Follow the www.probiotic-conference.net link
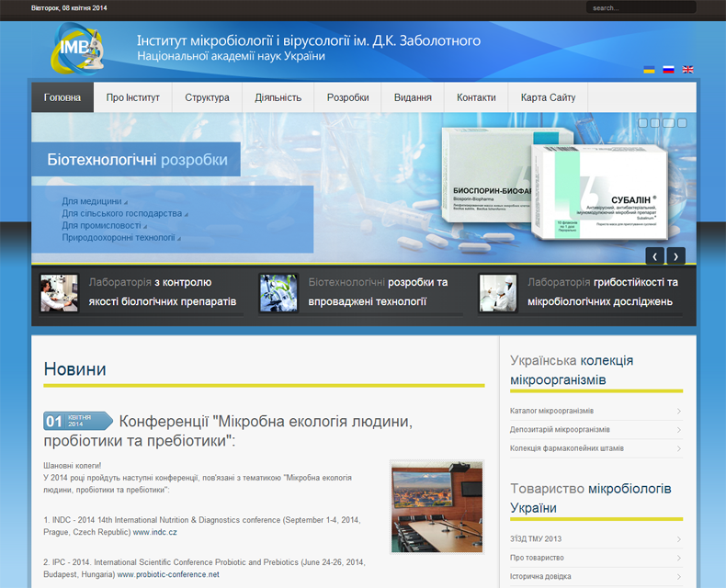The height and width of the screenshot is (588, 726). pyautogui.click(x=168, y=574)
